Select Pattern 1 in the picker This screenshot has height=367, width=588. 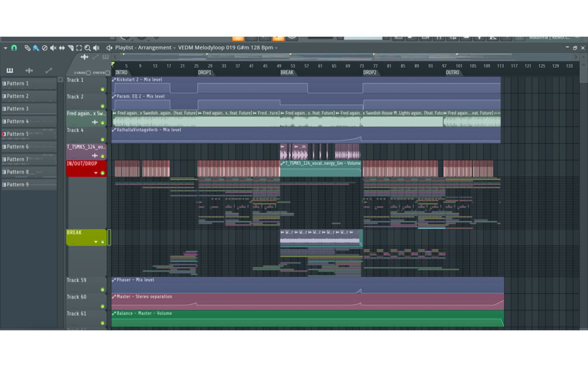click(29, 84)
